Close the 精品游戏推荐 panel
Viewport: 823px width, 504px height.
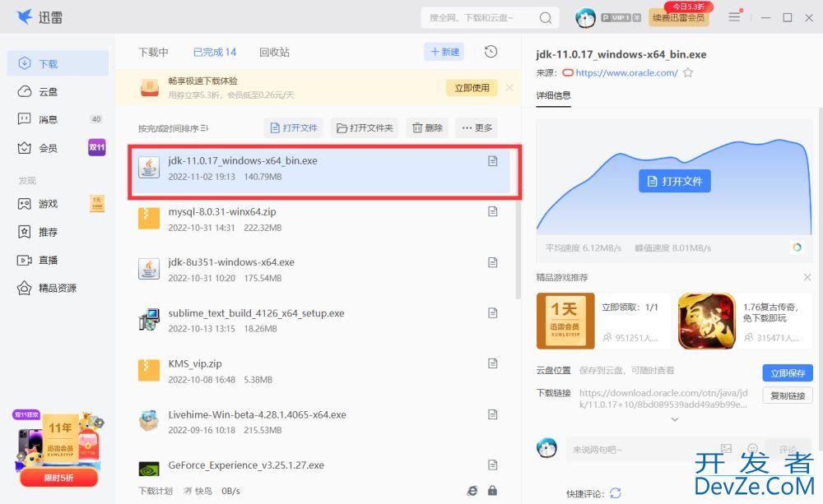tap(807, 277)
